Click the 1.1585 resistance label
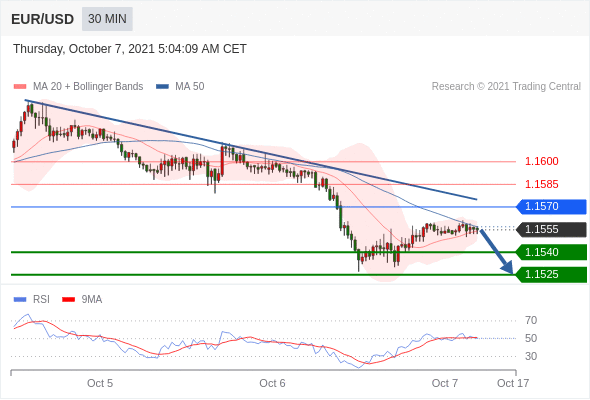Image resolution: width=590 pixels, height=400 pixels. [x=541, y=184]
